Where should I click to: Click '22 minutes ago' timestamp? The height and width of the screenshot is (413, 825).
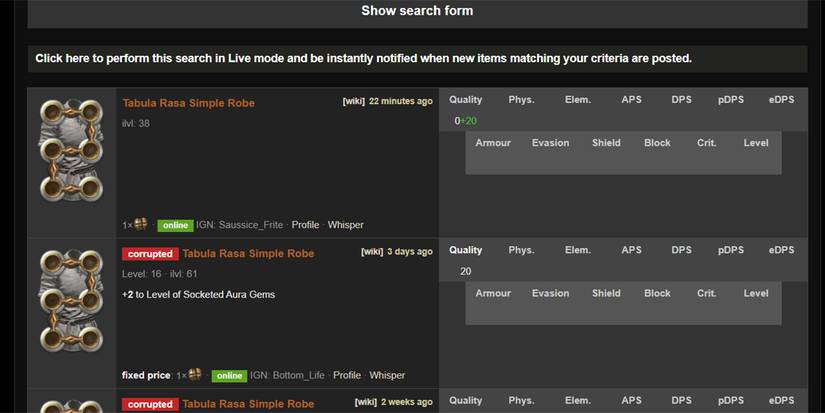click(401, 101)
